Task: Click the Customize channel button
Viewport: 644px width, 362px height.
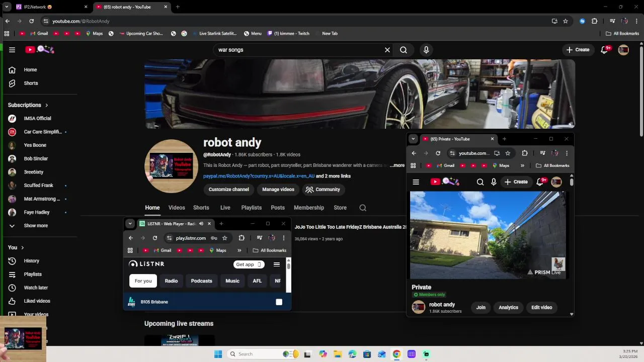Action: coord(229,190)
